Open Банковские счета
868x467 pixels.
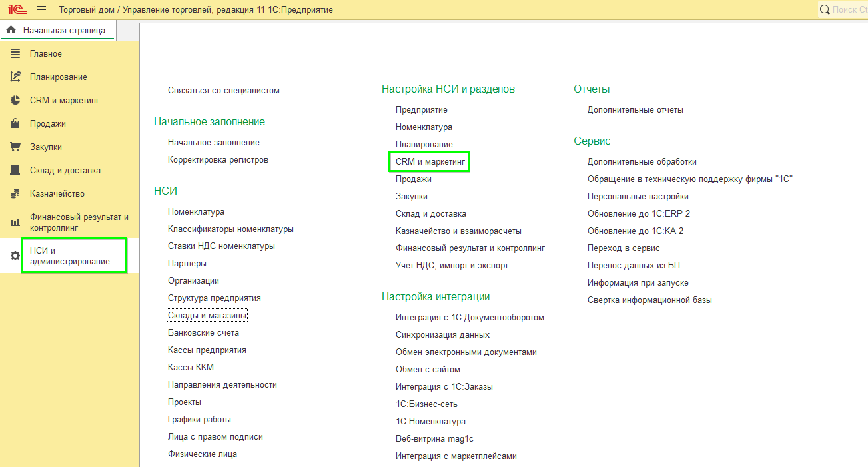point(203,332)
